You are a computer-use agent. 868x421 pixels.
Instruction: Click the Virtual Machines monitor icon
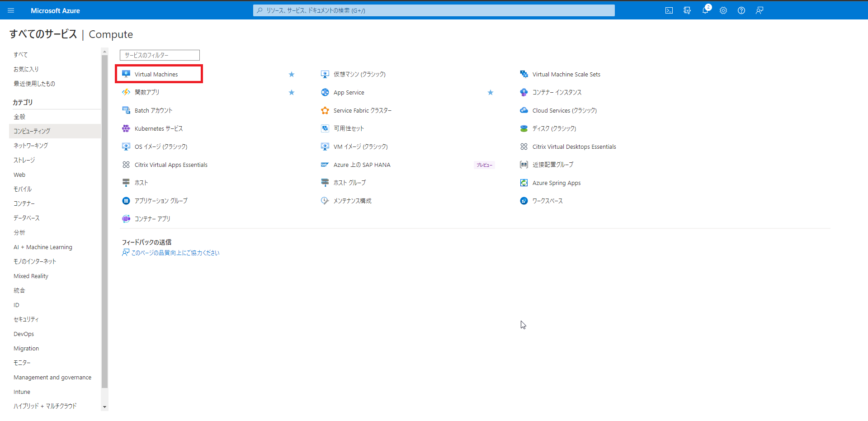126,74
